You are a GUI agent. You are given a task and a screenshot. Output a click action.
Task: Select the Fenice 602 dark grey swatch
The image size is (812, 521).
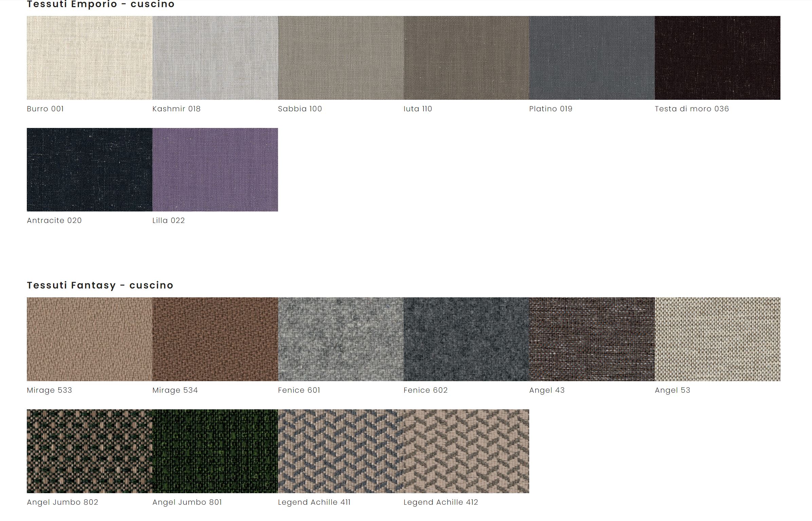click(x=466, y=339)
